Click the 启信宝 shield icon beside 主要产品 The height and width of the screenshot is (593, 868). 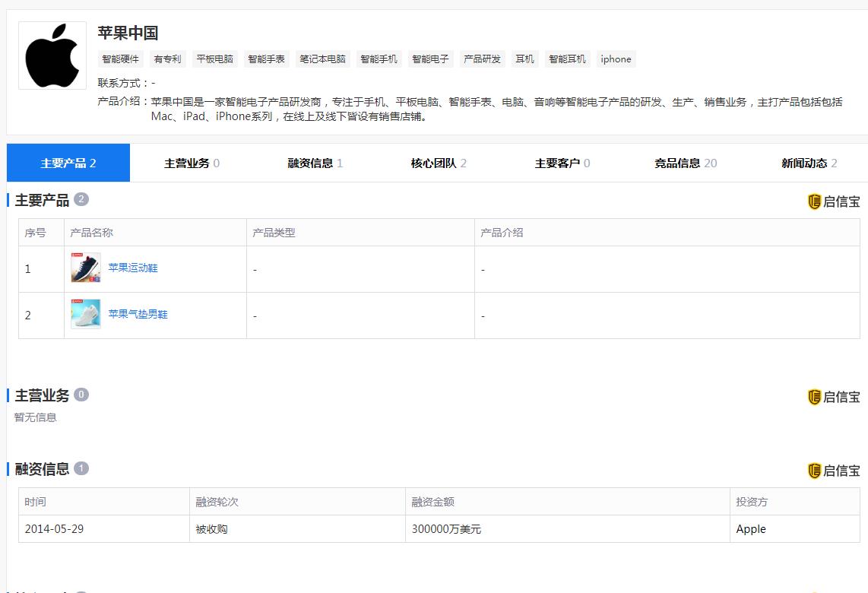(814, 201)
